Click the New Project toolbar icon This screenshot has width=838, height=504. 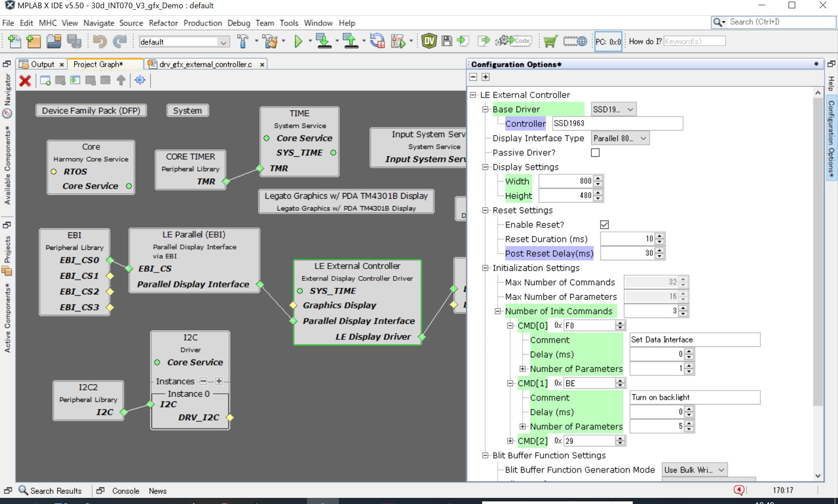coord(34,41)
